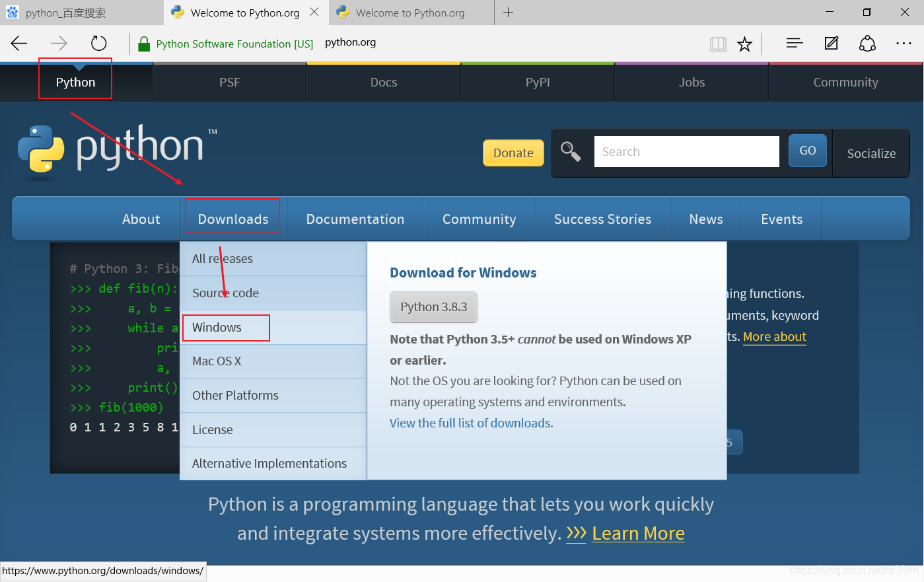Open the News menu
Screen dimensions: 924x582
[x=706, y=219]
